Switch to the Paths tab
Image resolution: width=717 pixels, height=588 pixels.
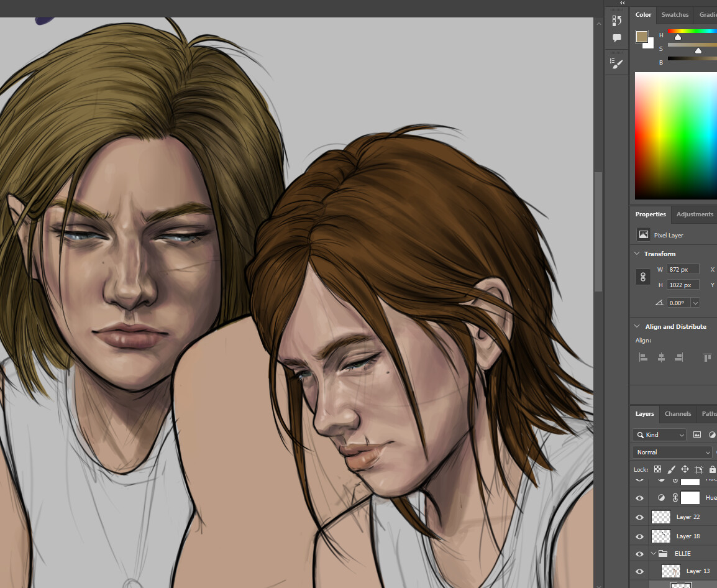[709, 414]
